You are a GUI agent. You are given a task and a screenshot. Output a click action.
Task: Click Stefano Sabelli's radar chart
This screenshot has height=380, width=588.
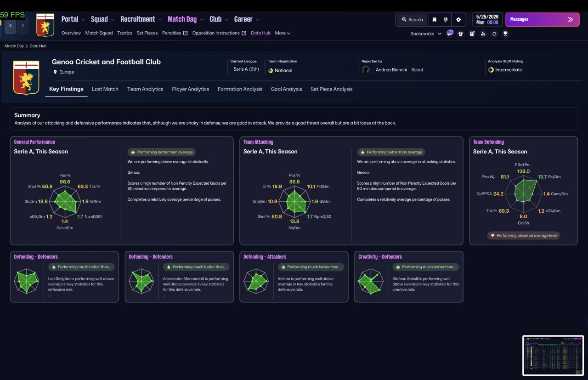coord(371,281)
